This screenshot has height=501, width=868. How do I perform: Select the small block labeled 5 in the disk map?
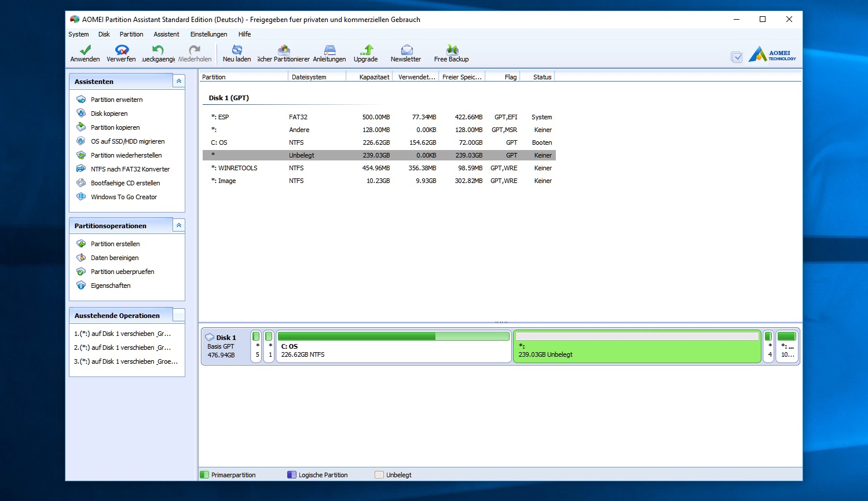point(256,346)
